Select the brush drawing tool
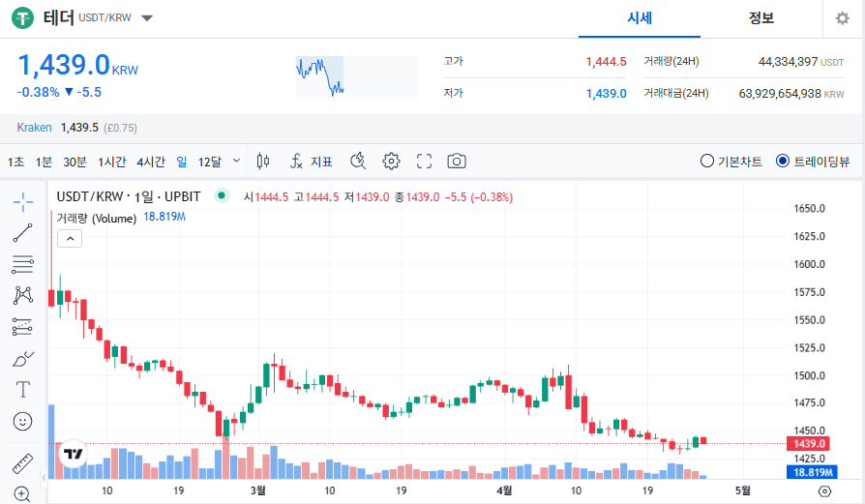Viewport: 865px width, 504px height. click(22, 359)
